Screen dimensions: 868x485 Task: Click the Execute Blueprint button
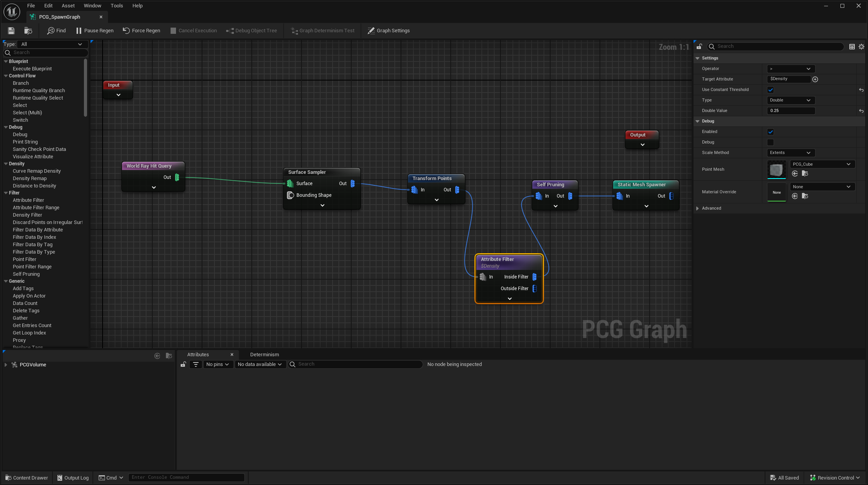click(33, 68)
